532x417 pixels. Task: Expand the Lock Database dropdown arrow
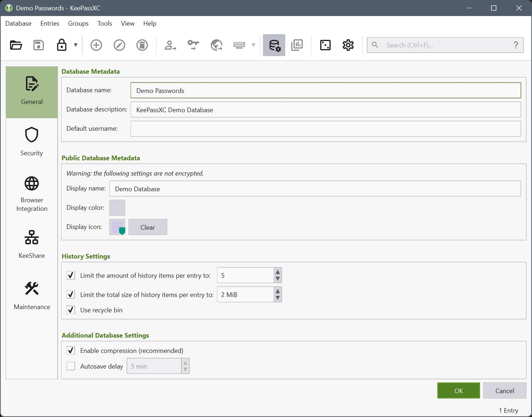click(75, 45)
